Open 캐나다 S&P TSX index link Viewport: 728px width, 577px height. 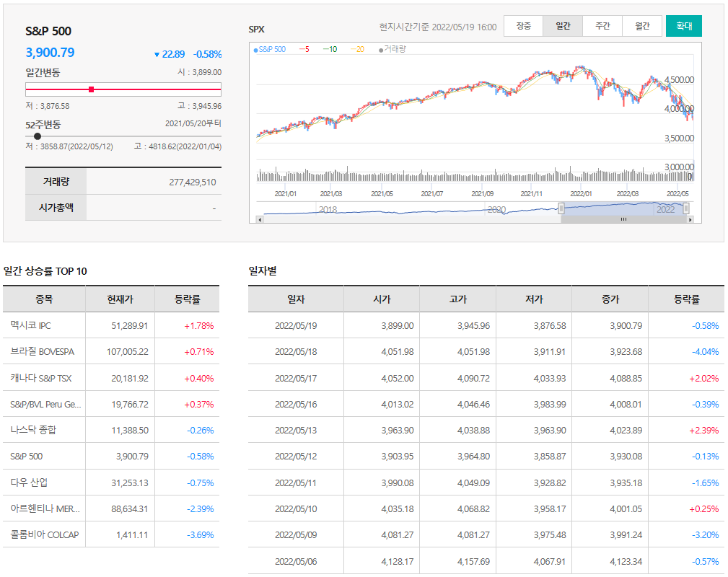click(x=41, y=378)
